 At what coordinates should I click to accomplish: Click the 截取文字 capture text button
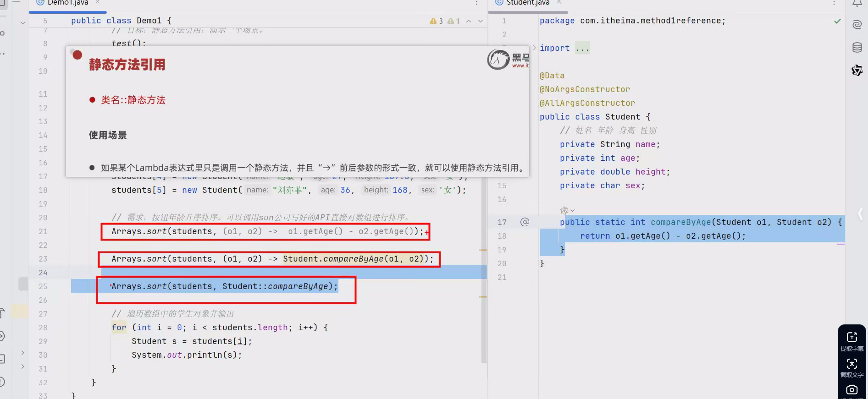tap(852, 368)
